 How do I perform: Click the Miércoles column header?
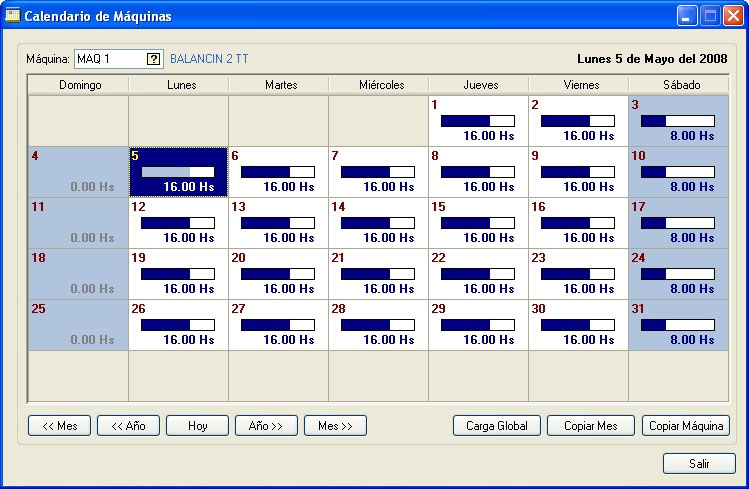[378, 85]
